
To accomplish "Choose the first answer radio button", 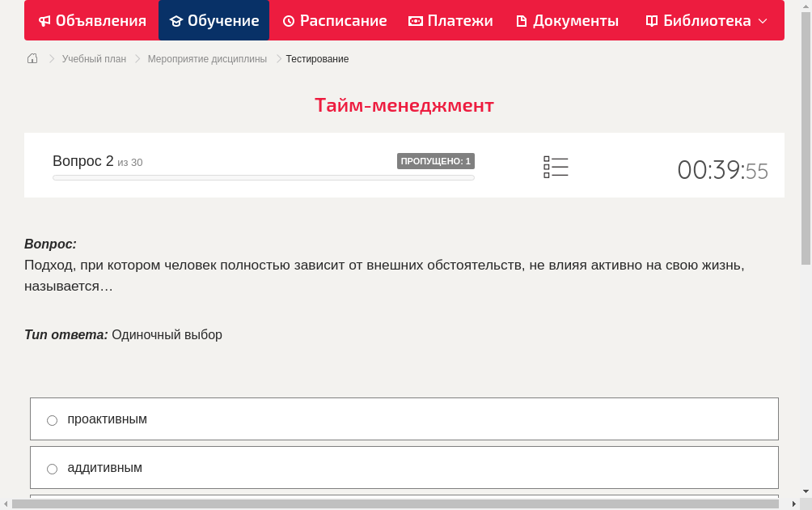I will coord(52,419).
